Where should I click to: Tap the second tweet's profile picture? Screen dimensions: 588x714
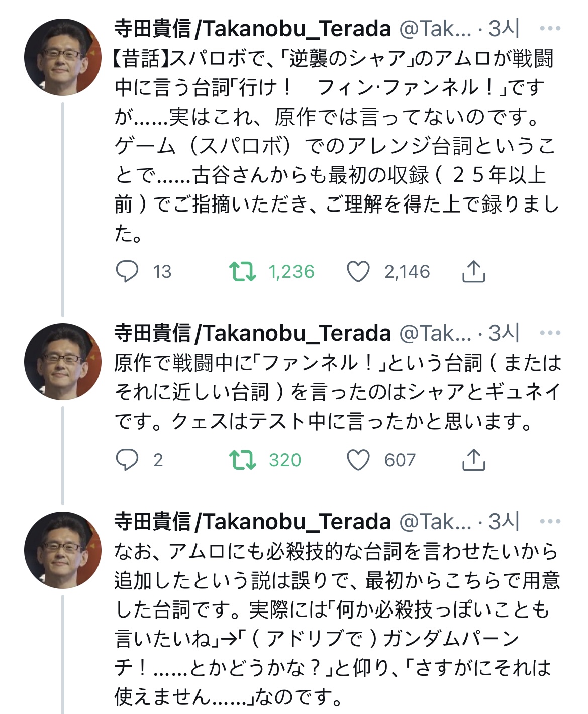pyautogui.click(x=63, y=362)
